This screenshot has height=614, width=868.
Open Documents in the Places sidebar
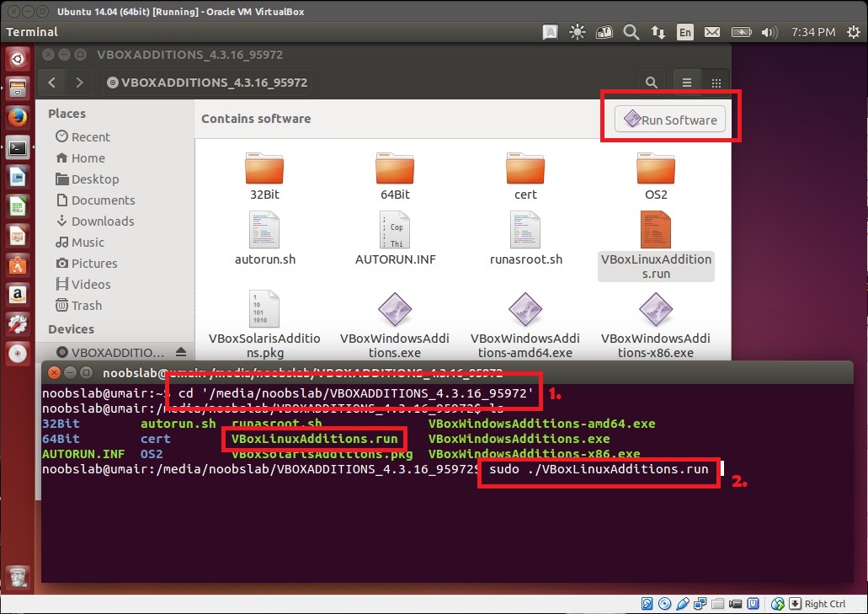coord(95,200)
